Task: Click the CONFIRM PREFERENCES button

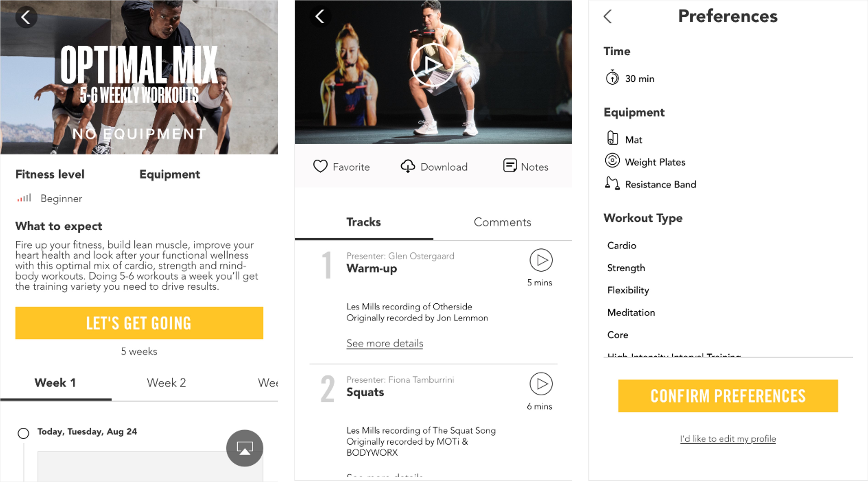Action: click(x=728, y=396)
